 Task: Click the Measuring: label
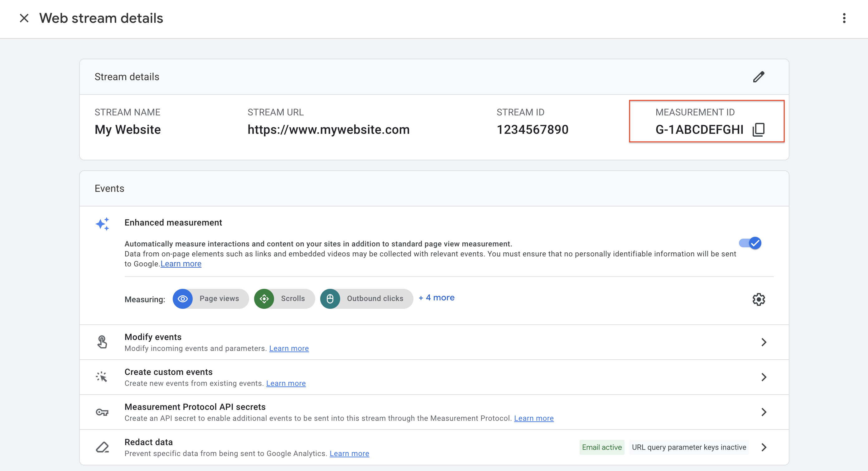tap(145, 299)
